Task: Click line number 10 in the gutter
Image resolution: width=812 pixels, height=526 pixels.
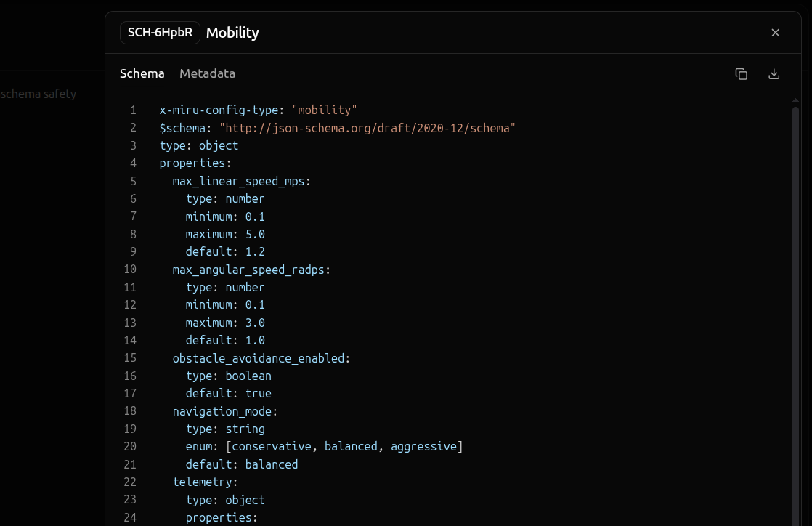Action: point(130,270)
